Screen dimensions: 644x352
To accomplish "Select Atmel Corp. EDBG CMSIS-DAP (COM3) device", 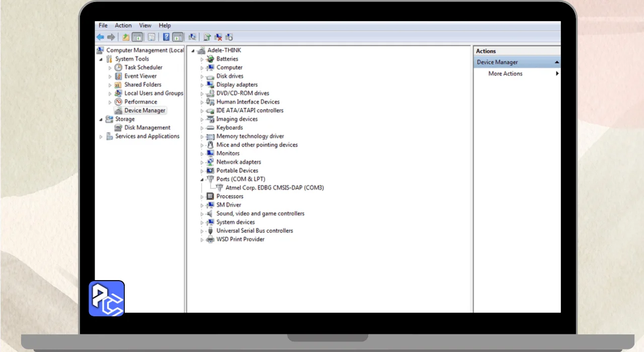I will [x=274, y=188].
